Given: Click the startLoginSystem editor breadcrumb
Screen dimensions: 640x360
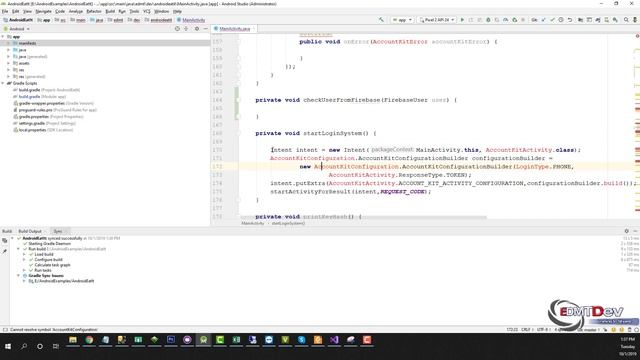Looking at the screenshot, I should click(x=289, y=223).
